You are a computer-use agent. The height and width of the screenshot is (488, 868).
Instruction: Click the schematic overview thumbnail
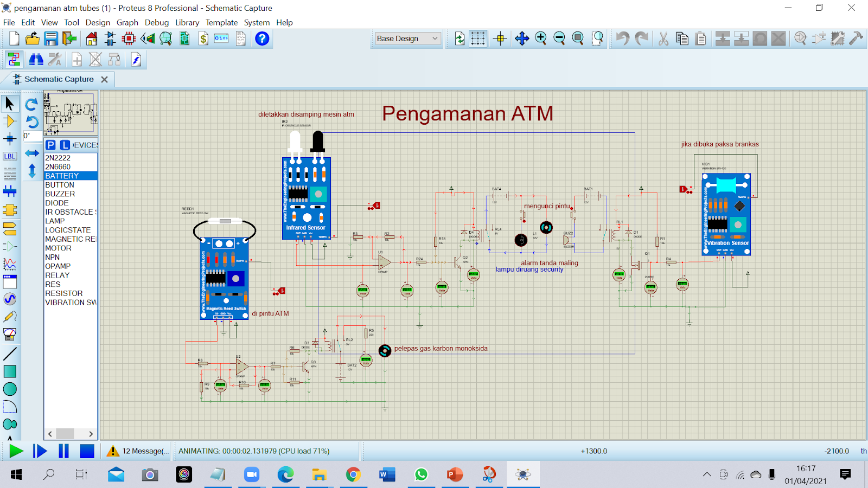tap(71, 113)
